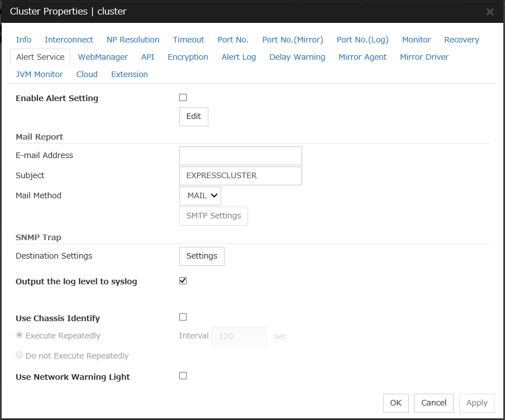Close the Cluster Properties dialog with X
Screen dimensions: 505x420
(x=489, y=12)
